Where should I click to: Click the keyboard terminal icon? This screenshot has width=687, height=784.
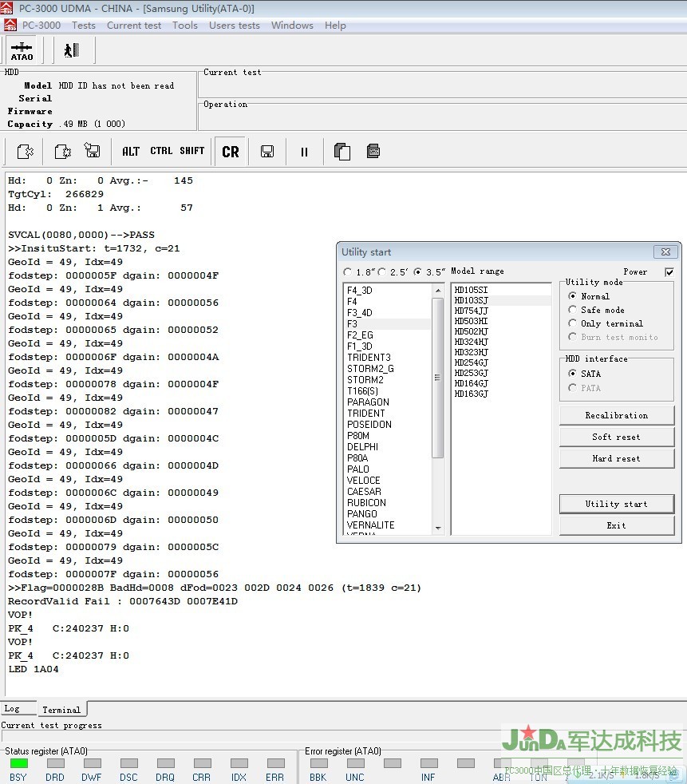coord(373,151)
